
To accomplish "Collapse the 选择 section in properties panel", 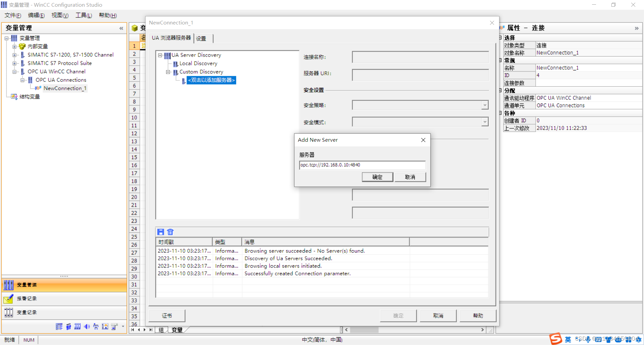I will click(x=500, y=38).
